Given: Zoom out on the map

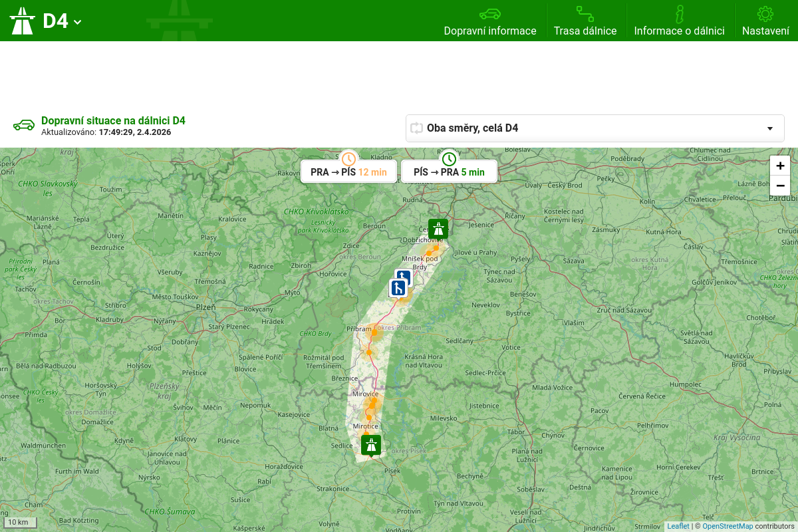Looking at the screenshot, I should click(780, 186).
